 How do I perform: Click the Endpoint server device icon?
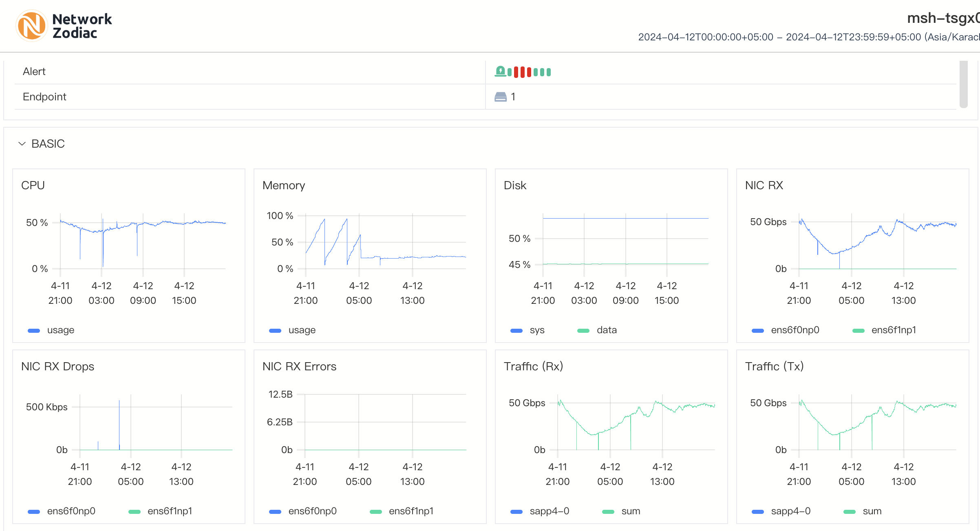point(500,97)
